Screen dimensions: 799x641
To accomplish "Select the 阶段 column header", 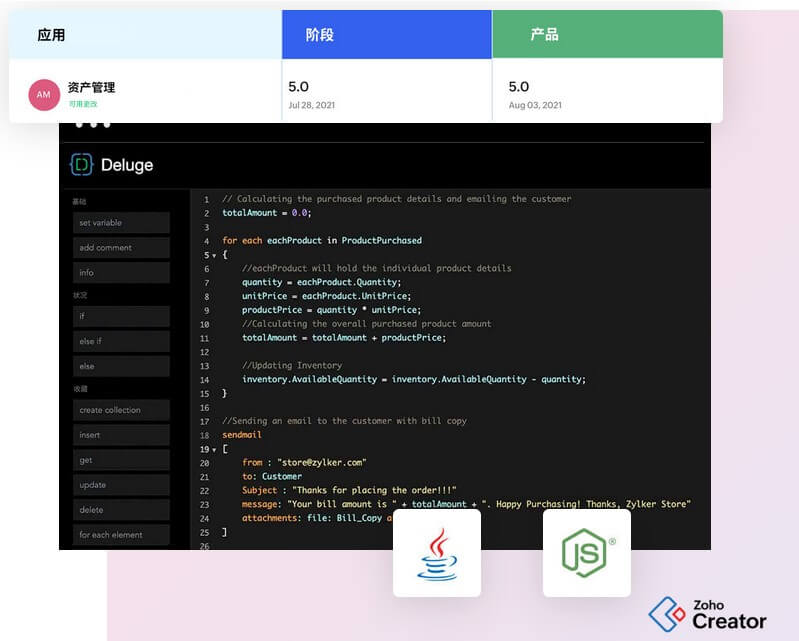I will click(x=387, y=34).
